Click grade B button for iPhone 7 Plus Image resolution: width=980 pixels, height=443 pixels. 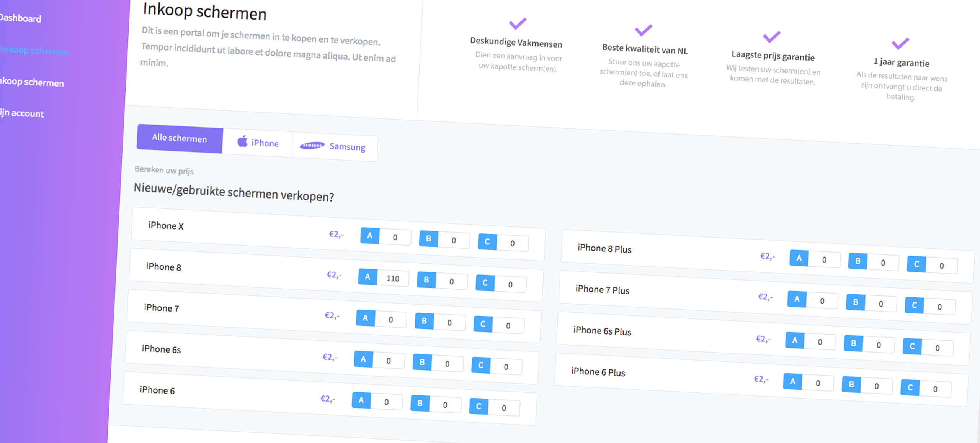856,302
